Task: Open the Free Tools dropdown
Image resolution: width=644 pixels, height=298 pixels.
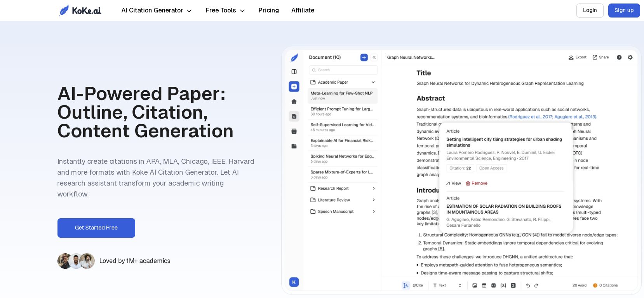Action: pyautogui.click(x=225, y=11)
